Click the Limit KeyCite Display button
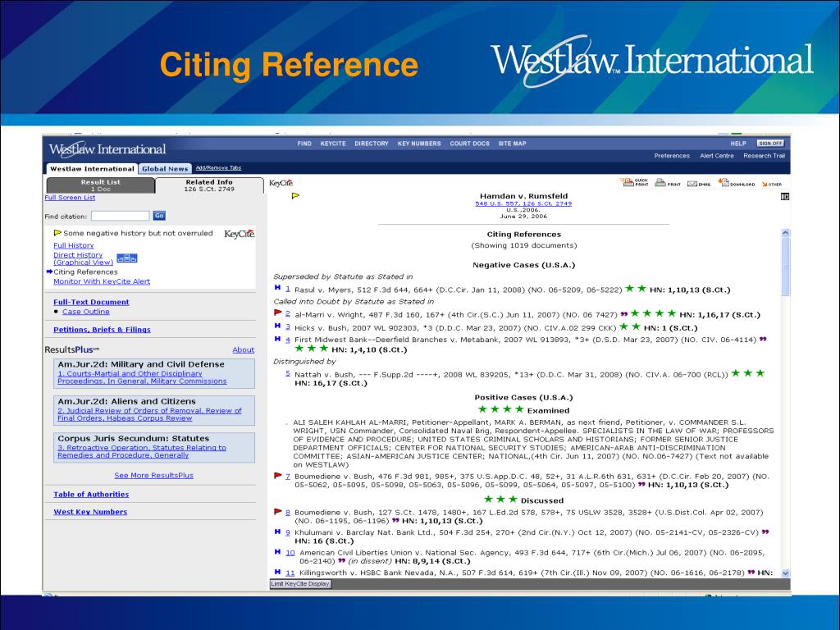840x630 pixels. (300, 584)
